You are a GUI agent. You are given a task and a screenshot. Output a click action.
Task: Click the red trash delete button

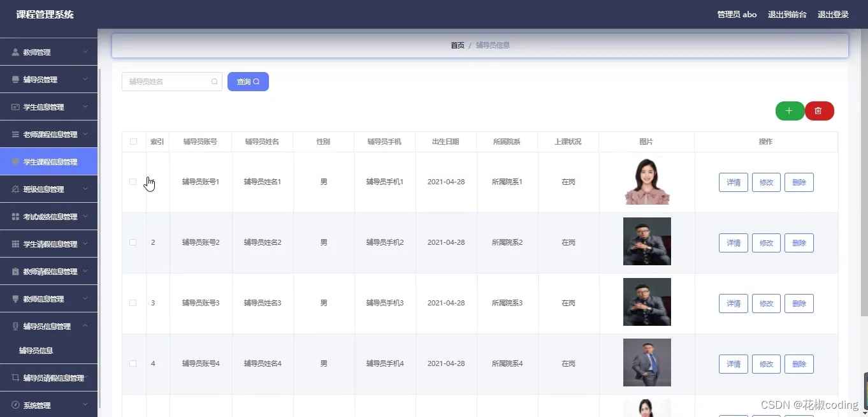point(819,111)
